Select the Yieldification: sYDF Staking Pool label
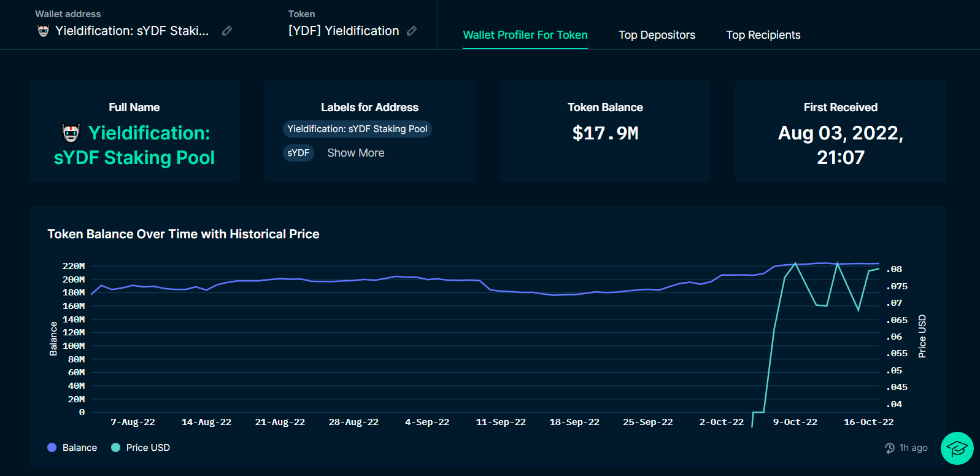 pyautogui.click(x=357, y=129)
